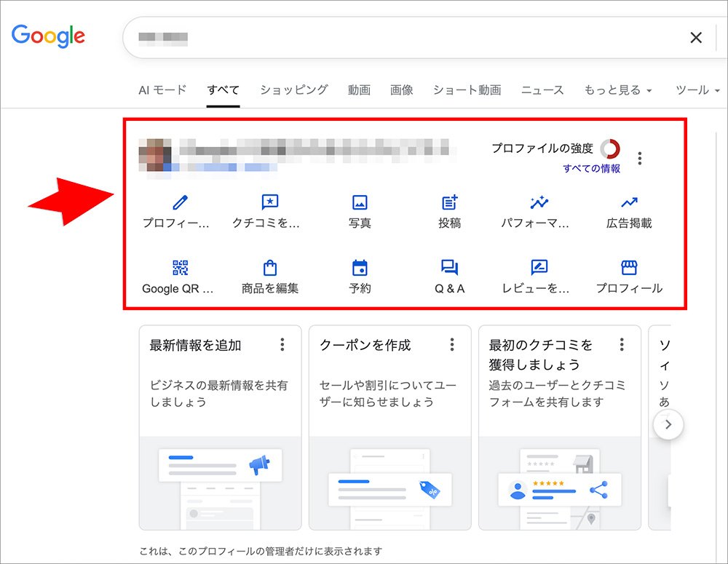Clear the search box with the X icon
This screenshot has height=564, width=728.
tap(695, 38)
